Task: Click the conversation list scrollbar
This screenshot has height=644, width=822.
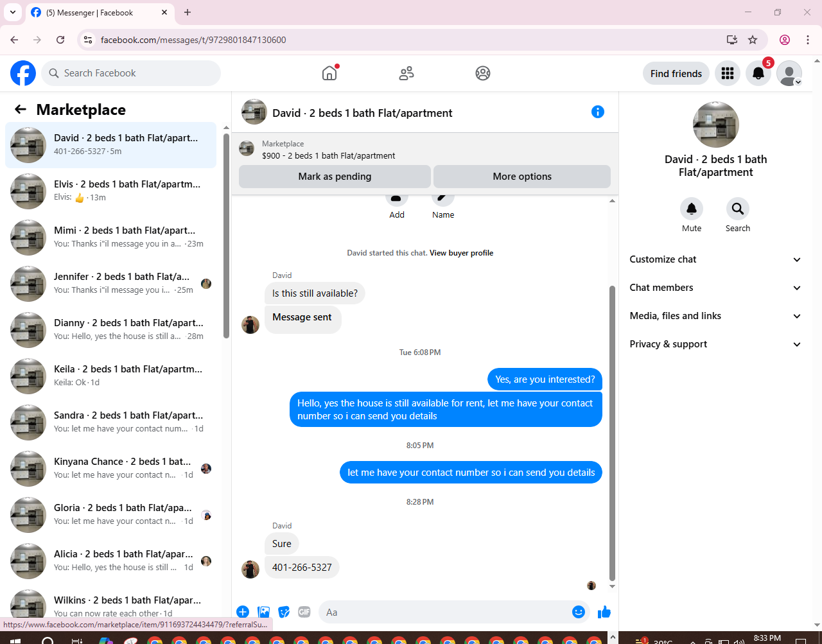Action: tap(226, 235)
